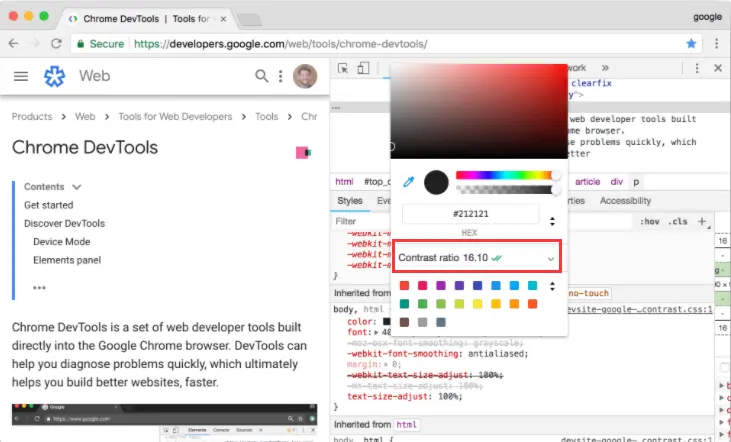Click the 'html' inherited-from tag
Image resolution: width=731 pixels, height=442 pixels.
[x=407, y=425]
